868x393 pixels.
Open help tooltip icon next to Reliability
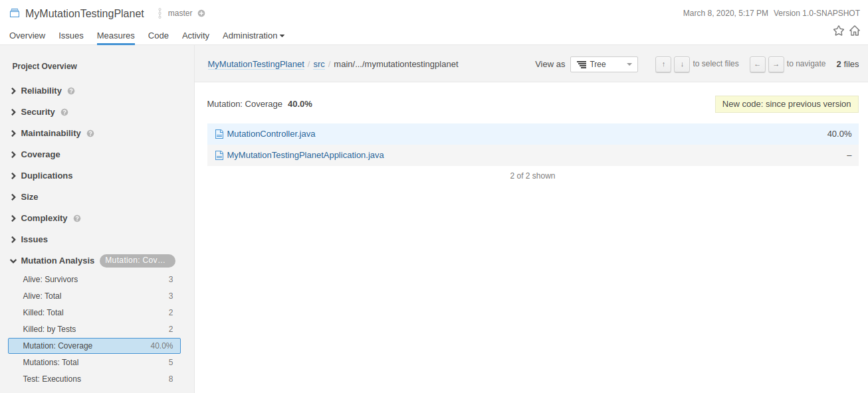(x=71, y=91)
